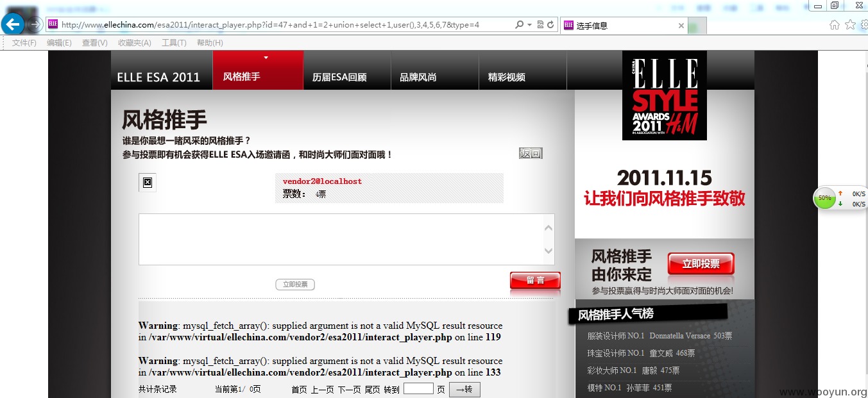Go to 上一页 previous page link
This screenshot has width=868, height=398.
pos(323,390)
